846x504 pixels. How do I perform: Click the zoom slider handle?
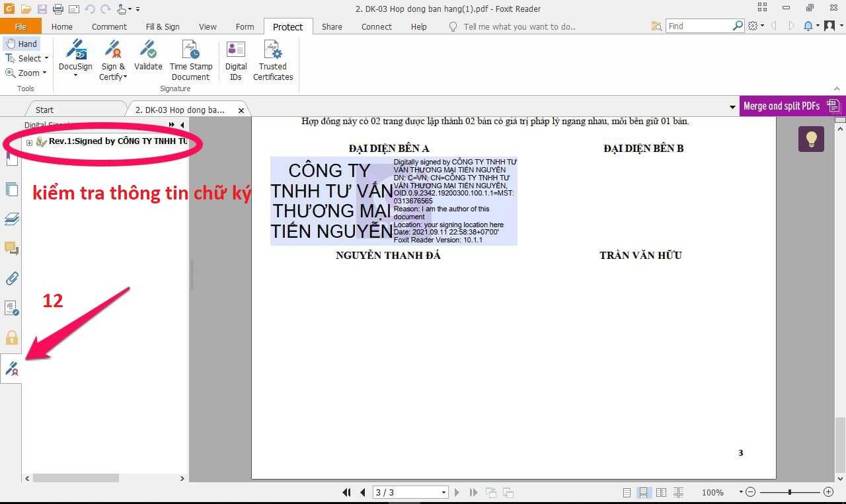[x=790, y=492]
